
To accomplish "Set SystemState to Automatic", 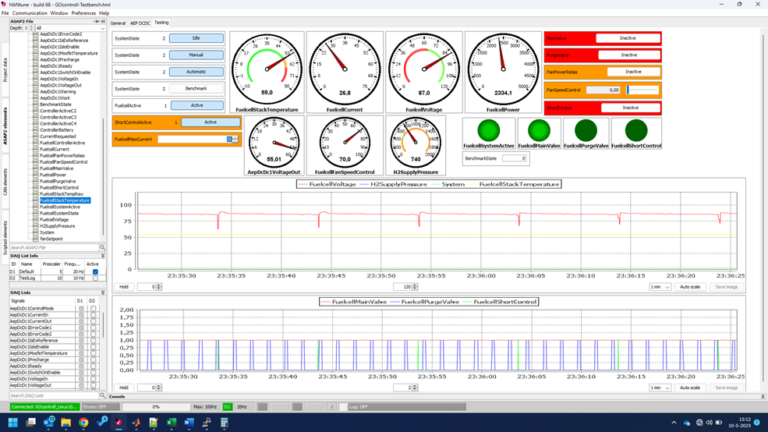I will pos(196,72).
